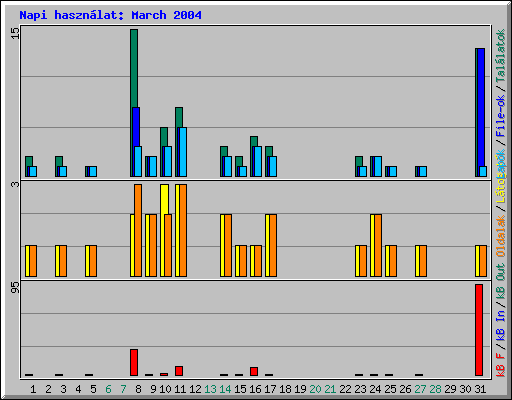Select the red "kB F" legend label
512x400 pixels.
click(x=500, y=365)
